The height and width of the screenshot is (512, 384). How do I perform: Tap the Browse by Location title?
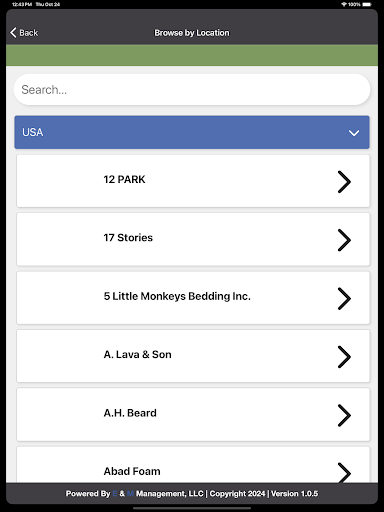192,33
